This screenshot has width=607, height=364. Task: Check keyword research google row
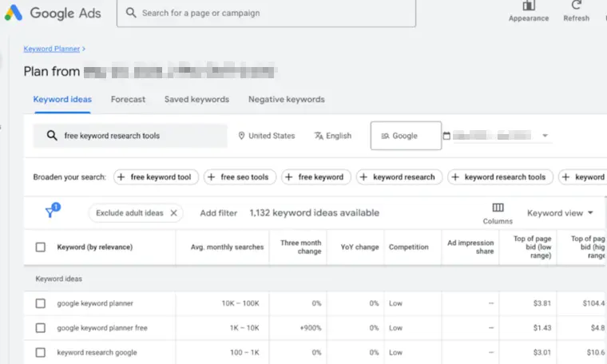(41, 352)
